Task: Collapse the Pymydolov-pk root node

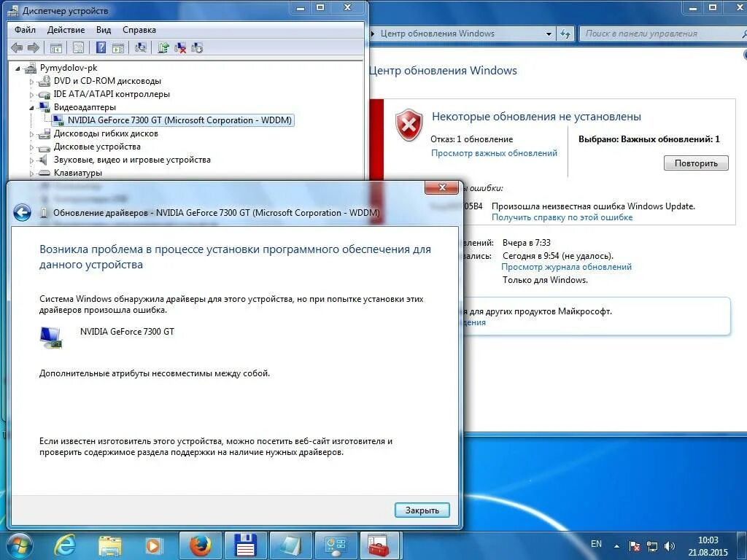Action: point(18,69)
